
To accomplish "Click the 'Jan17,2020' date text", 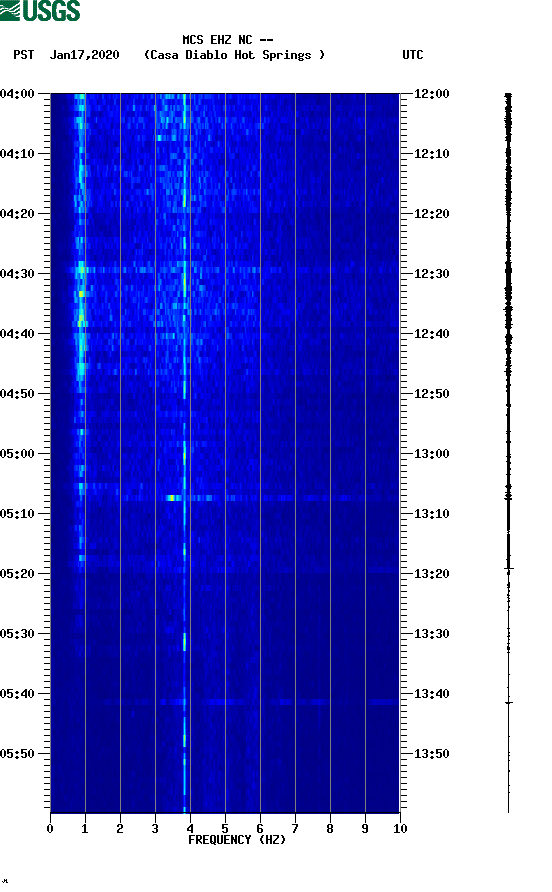I will click(85, 55).
